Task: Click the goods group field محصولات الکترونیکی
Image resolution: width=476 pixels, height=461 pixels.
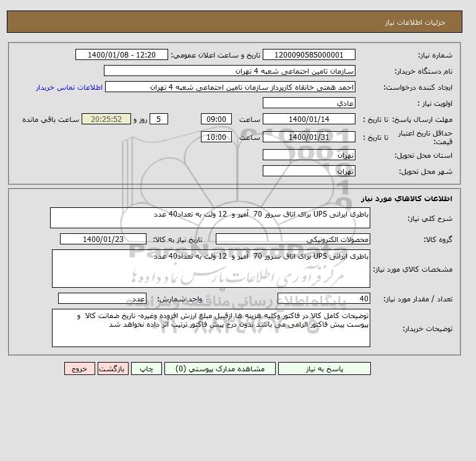Action: [x=292, y=239]
